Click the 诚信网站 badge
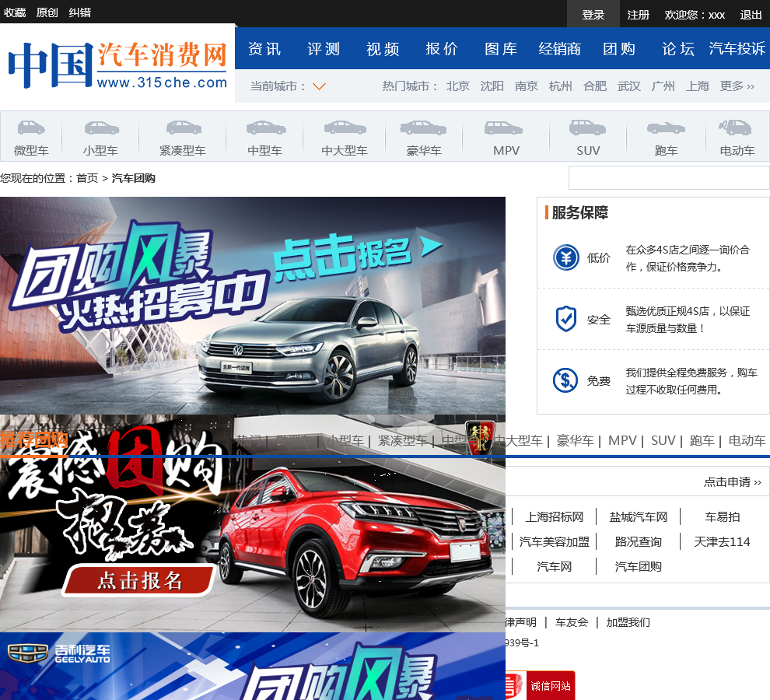The height and width of the screenshot is (700, 770). (541, 685)
